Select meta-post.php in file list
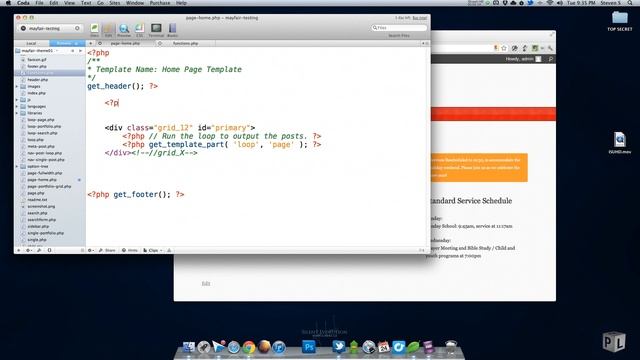This screenshot has height=360, width=640. coord(41,147)
